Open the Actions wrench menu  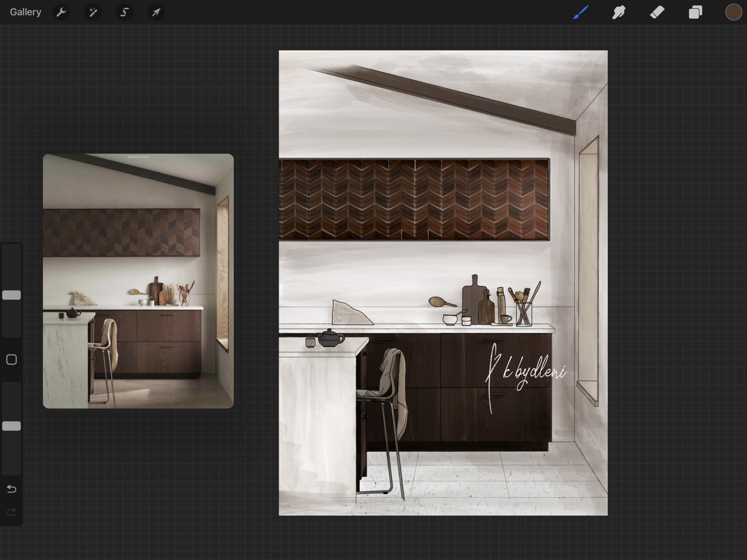tap(61, 12)
